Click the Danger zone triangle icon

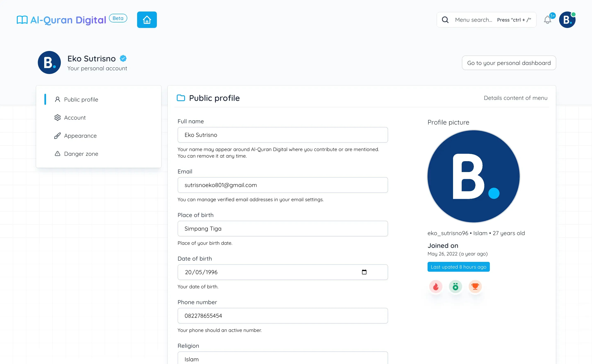57,154
